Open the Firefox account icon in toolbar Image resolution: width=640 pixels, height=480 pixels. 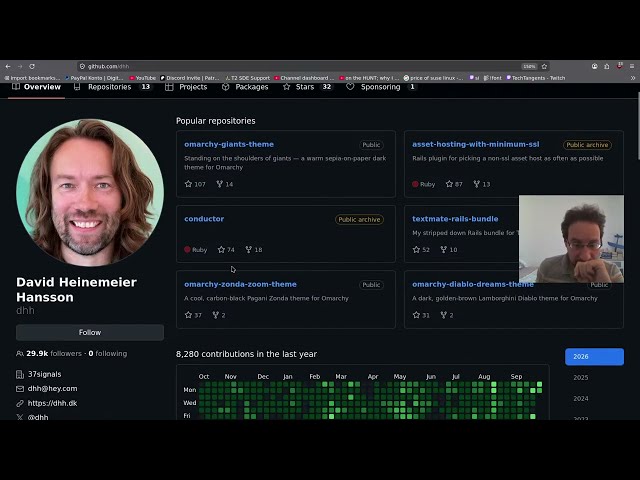[594, 66]
